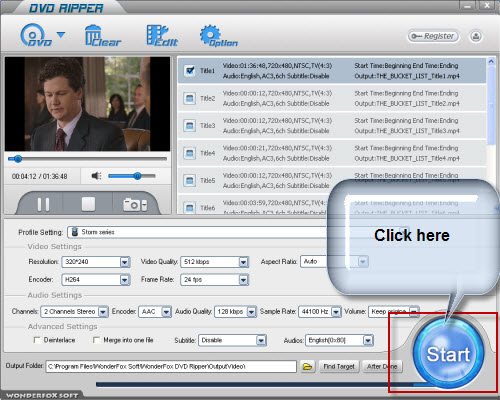The width and height of the screenshot is (500, 400).
Task: Open the DVD load icon
Action: (36, 35)
